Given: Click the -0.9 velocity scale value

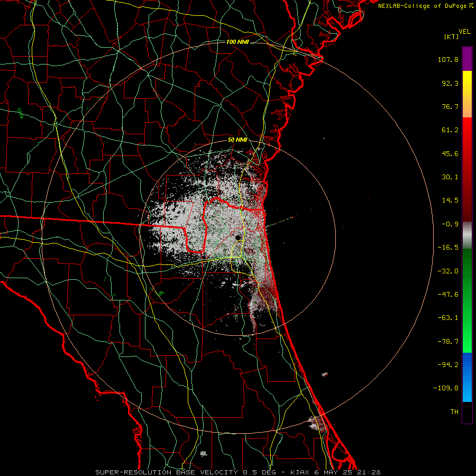Looking at the screenshot, I should point(450,224).
